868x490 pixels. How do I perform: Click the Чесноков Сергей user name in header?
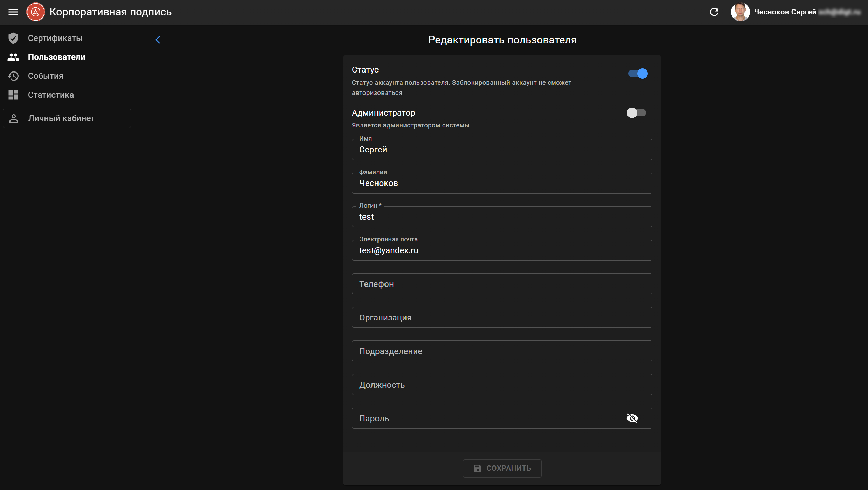(785, 12)
